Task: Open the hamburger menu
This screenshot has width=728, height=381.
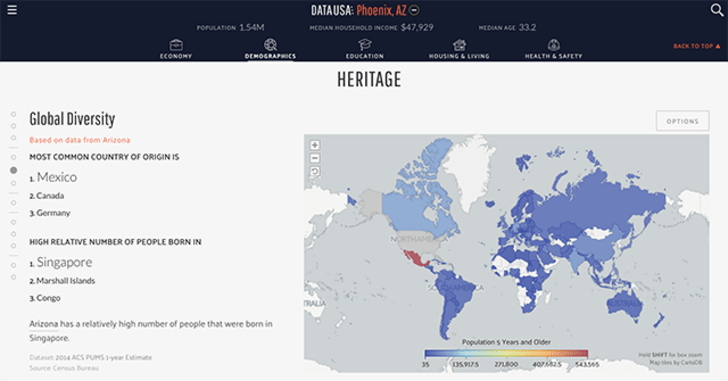Action: click(12, 10)
